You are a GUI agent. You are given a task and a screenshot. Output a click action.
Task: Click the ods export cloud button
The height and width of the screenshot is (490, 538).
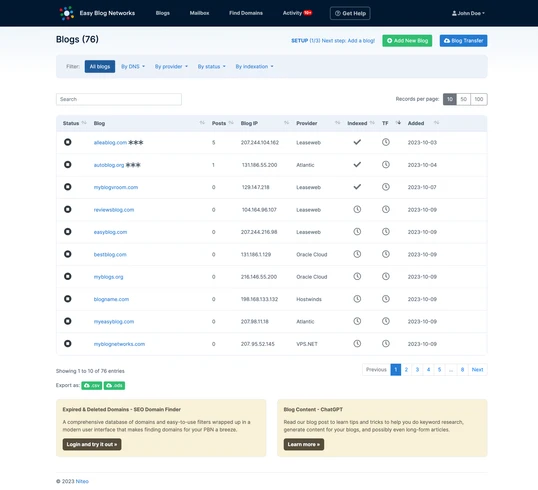point(114,386)
